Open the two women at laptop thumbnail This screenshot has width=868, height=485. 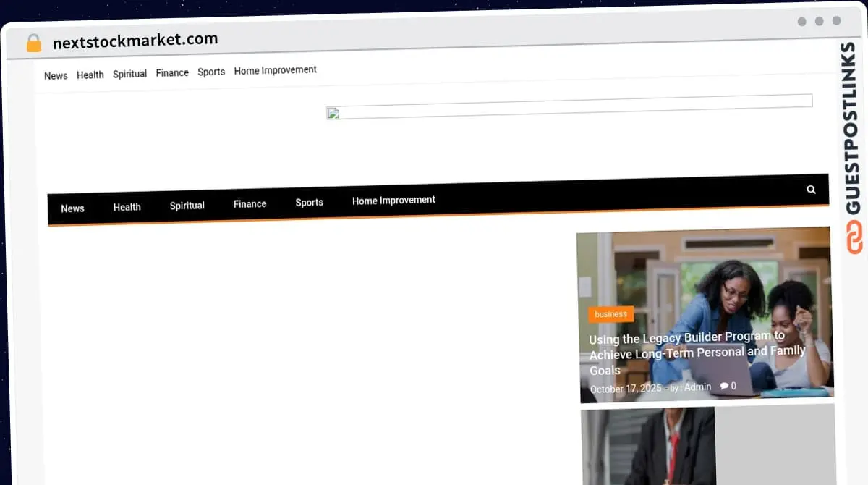705,315
